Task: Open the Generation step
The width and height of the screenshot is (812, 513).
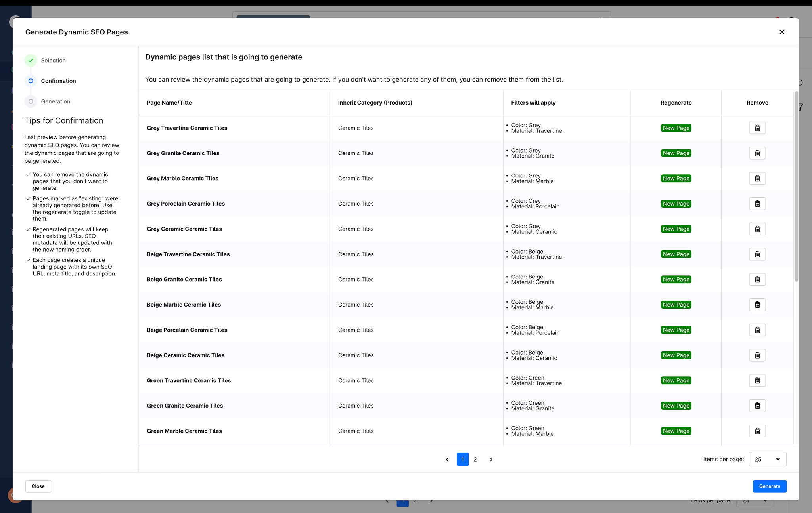Action: tap(48, 101)
